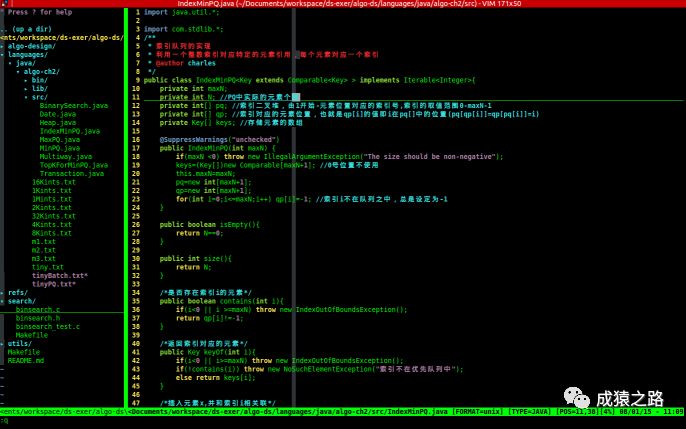686x429 pixels.
Task: Open m1.txt in the tree
Action: [x=43, y=241]
